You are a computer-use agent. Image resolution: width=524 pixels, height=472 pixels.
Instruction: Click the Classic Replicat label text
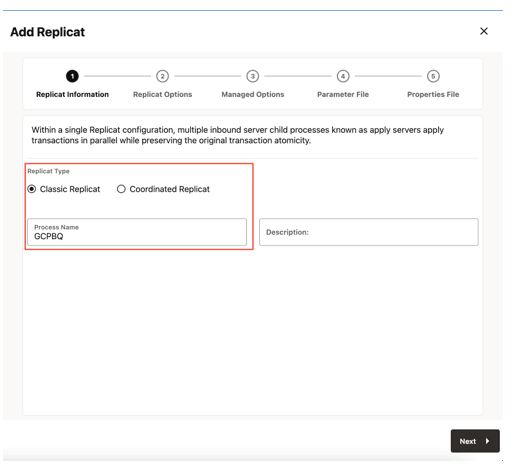(x=70, y=189)
